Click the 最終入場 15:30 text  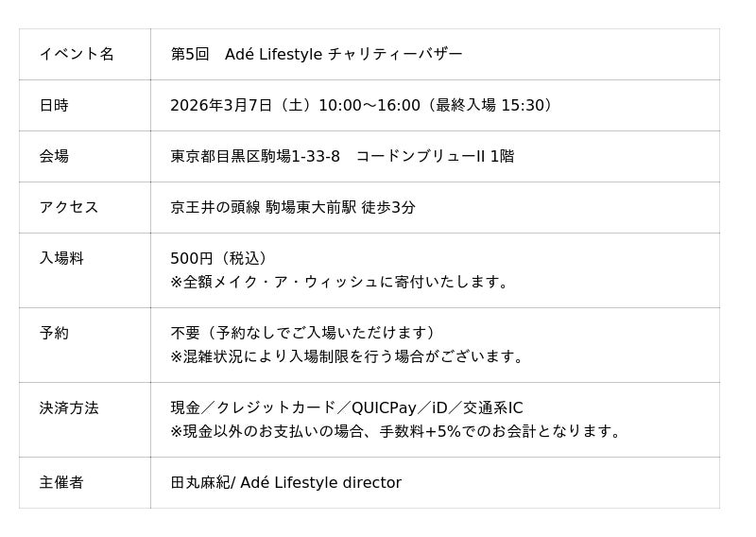click(x=490, y=105)
